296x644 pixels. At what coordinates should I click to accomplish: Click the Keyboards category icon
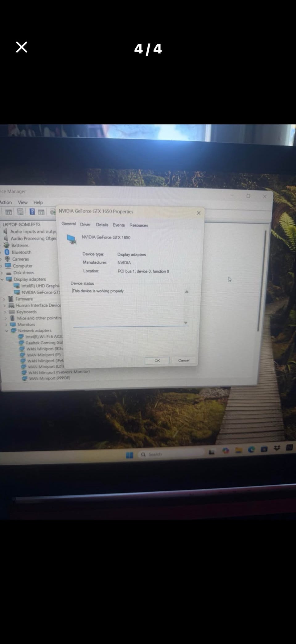[12, 312]
